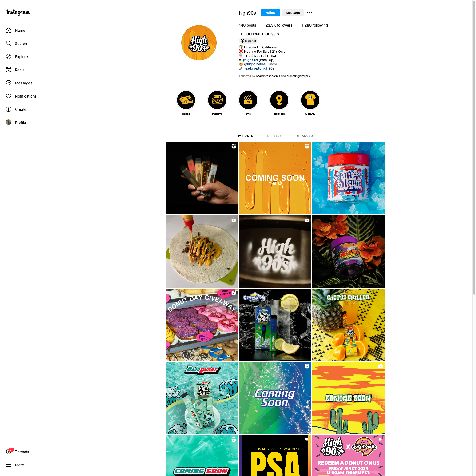Open the Home icon in sidebar
The height and width of the screenshot is (476, 476).
click(x=9, y=30)
